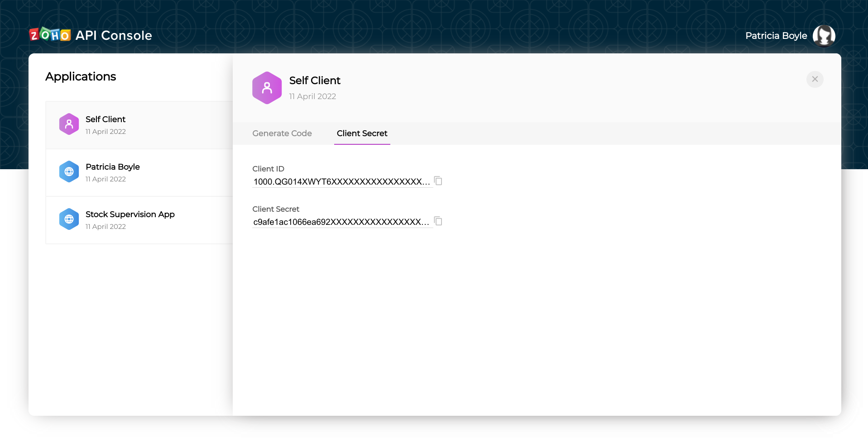Viewport: 868px width, 447px height.
Task: Click the Client ID field
Action: 342,182
